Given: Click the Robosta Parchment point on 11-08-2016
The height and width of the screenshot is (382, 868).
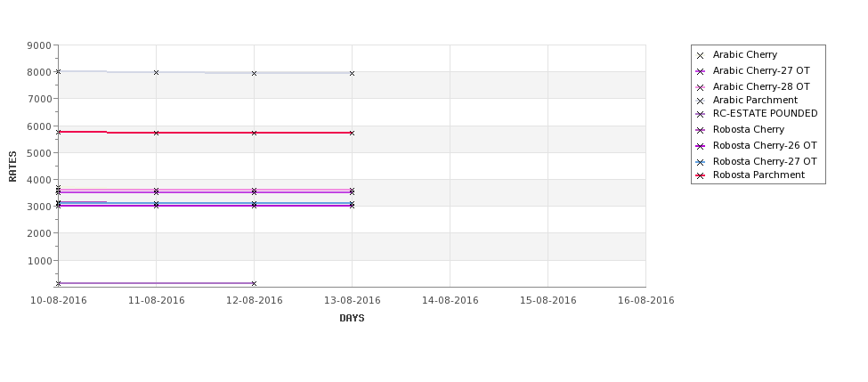Looking at the screenshot, I should coord(156,133).
